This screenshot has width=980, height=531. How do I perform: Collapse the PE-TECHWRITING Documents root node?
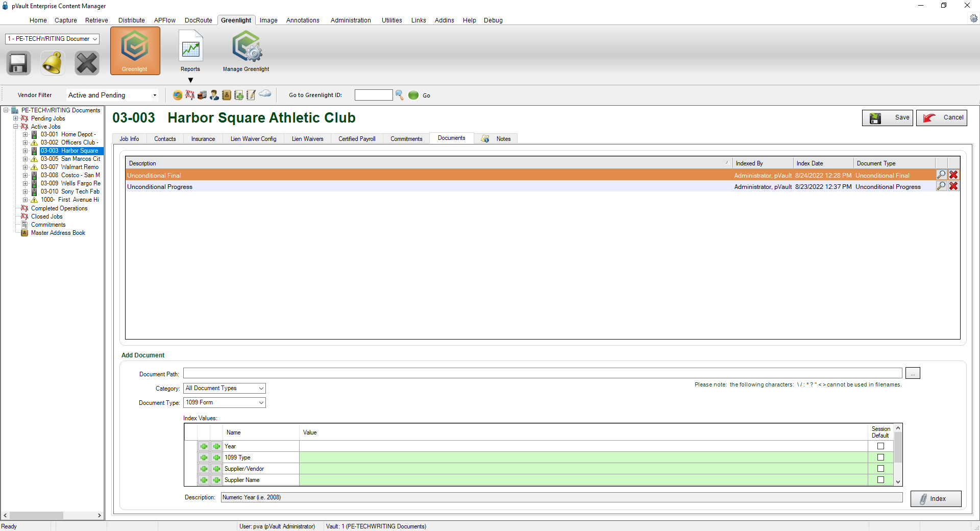[6, 110]
